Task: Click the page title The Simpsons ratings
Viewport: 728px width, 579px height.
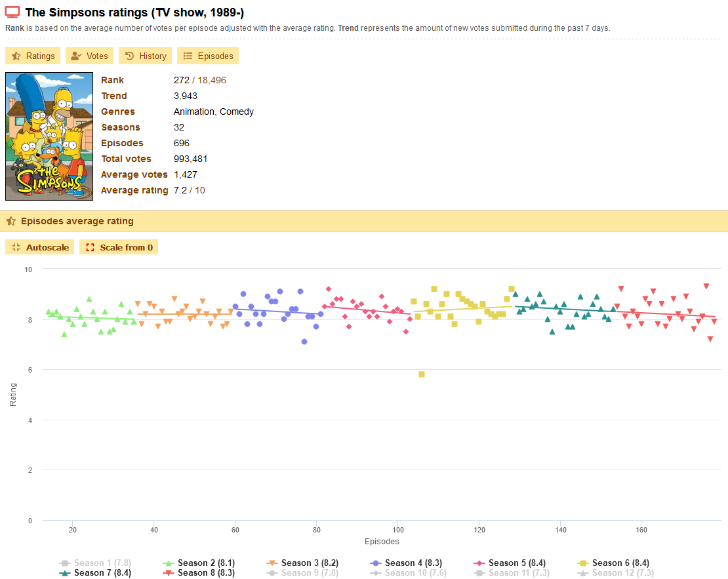Action: point(134,12)
